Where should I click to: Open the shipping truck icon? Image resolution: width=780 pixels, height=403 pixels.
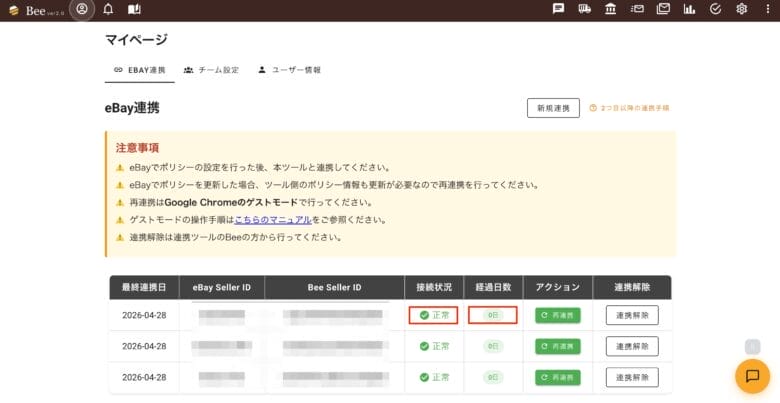tap(585, 9)
